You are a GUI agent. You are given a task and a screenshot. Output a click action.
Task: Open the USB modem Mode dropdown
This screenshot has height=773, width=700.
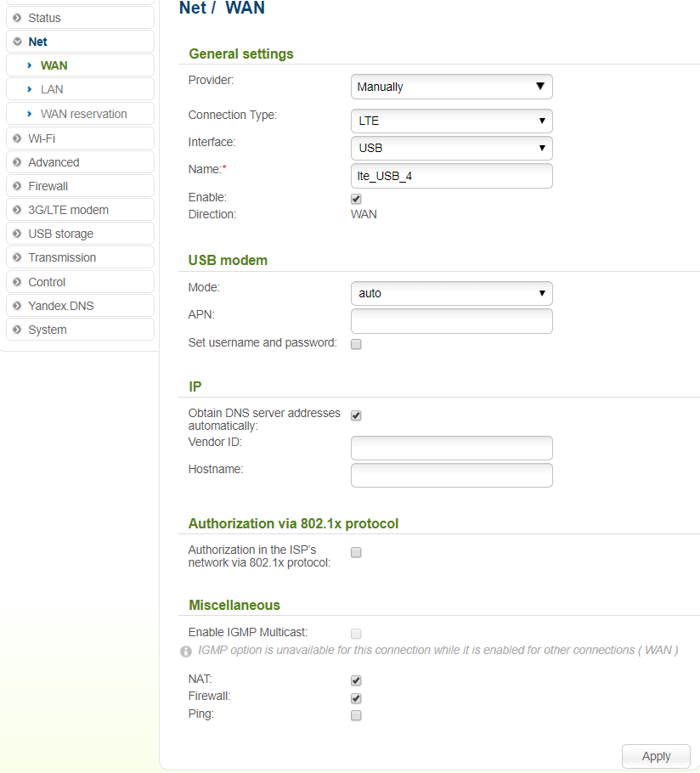451,293
